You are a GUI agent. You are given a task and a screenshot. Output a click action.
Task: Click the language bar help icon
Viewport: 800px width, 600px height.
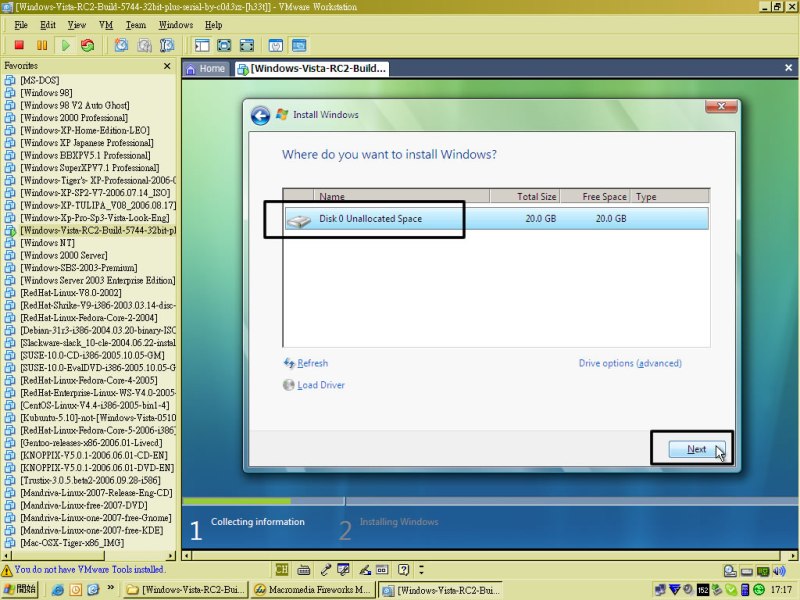click(404, 569)
